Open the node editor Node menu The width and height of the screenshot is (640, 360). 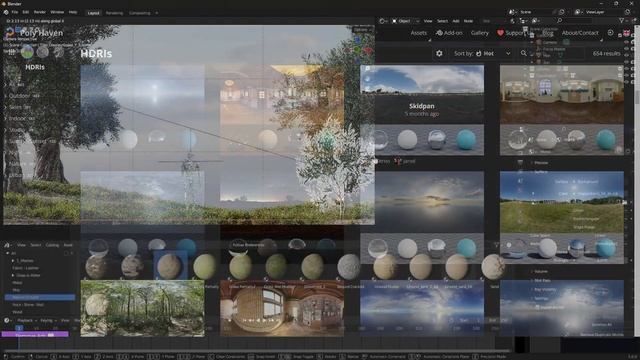coord(468,21)
